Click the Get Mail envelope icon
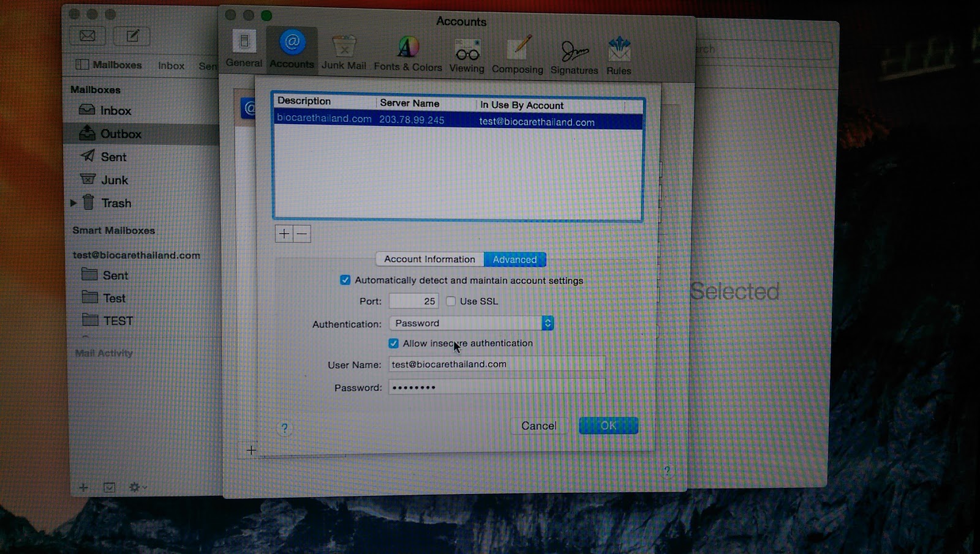This screenshot has height=554, width=980. [x=88, y=36]
